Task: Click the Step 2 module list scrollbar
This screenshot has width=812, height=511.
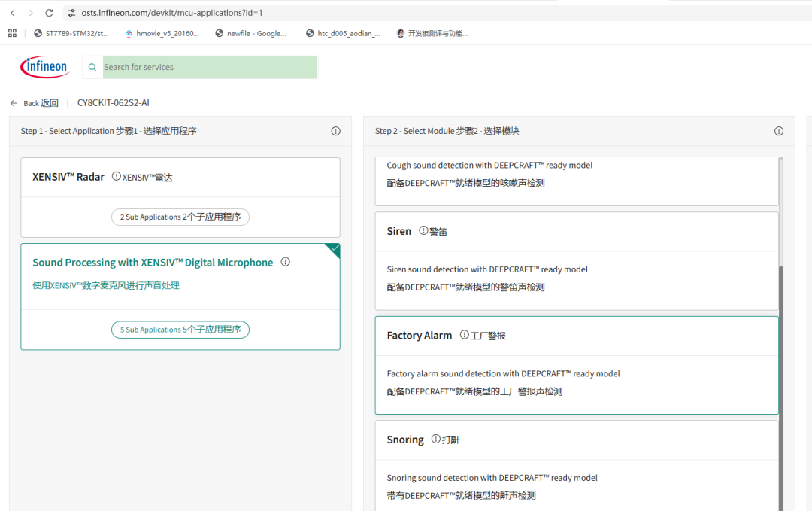Action: pos(781,388)
